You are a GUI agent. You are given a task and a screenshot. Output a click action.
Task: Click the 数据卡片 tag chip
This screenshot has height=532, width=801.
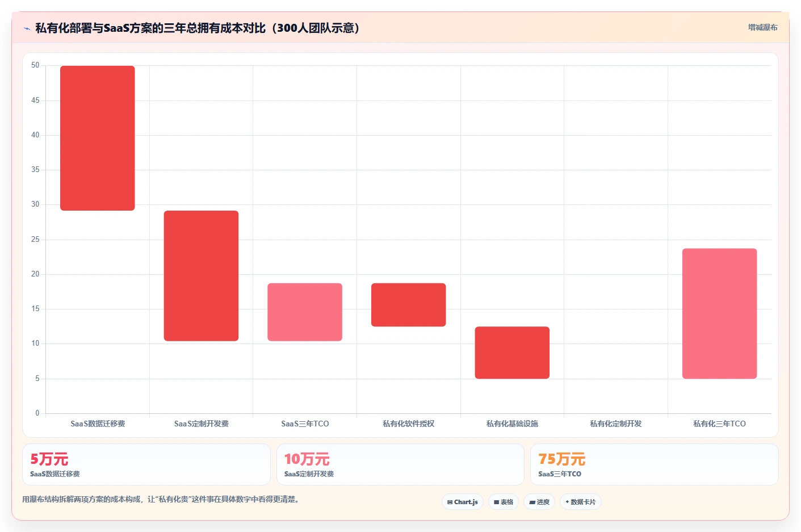581,502
